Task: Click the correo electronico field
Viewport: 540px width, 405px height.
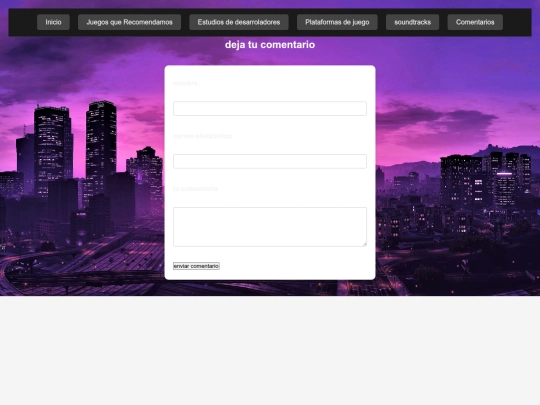Action: (x=270, y=161)
